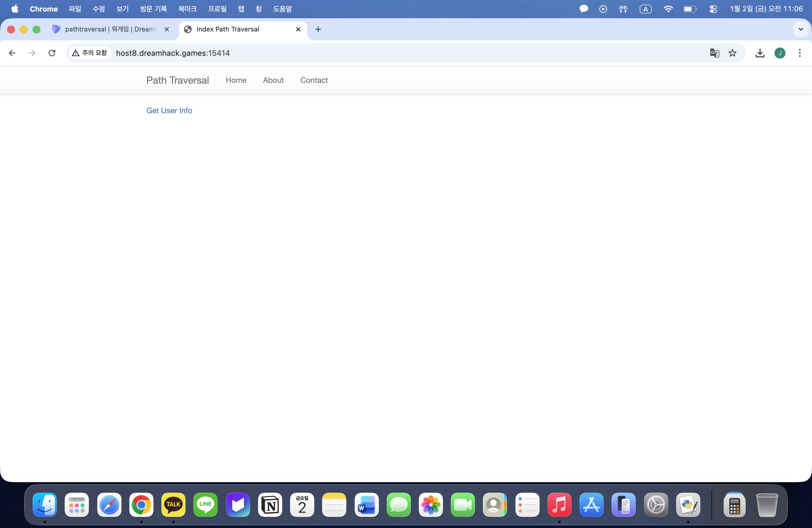The width and height of the screenshot is (812, 528).
Task: Click the back navigation arrow
Action: (x=12, y=53)
